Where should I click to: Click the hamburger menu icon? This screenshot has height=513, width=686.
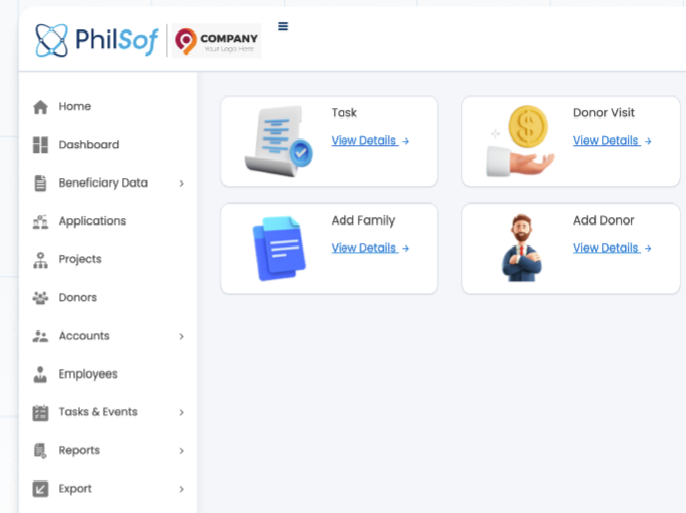tap(283, 27)
